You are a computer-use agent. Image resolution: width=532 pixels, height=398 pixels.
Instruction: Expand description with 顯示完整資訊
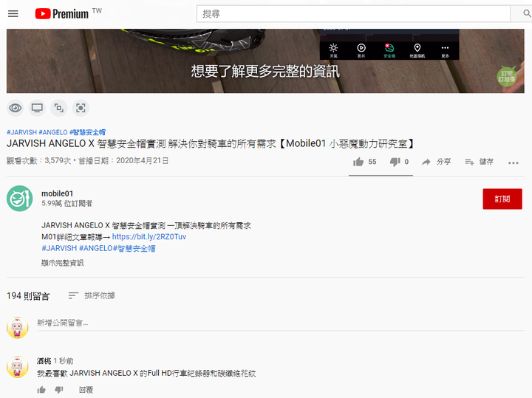click(62, 263)
